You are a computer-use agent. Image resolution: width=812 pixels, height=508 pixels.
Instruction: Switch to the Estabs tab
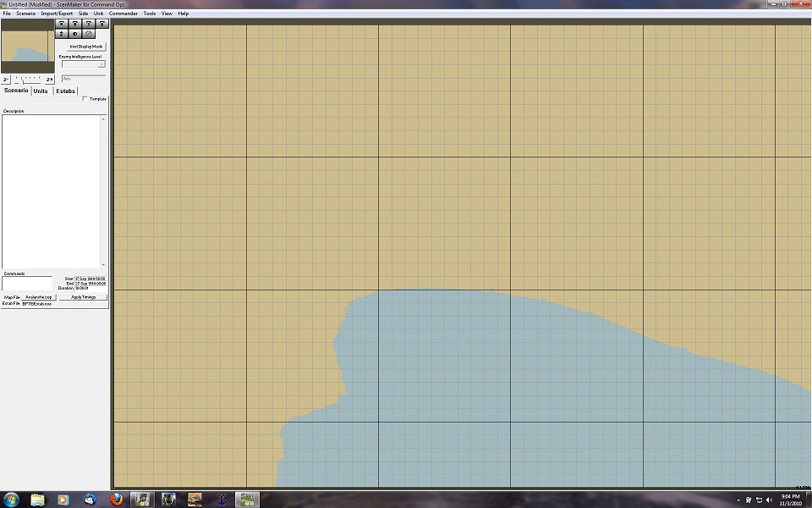click(65, 91)
